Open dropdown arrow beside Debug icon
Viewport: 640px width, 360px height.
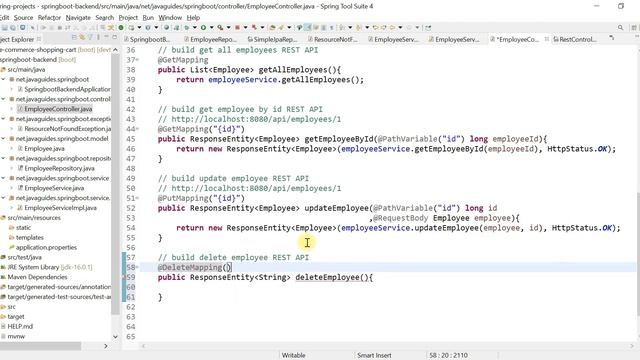[x=195, y=28]
